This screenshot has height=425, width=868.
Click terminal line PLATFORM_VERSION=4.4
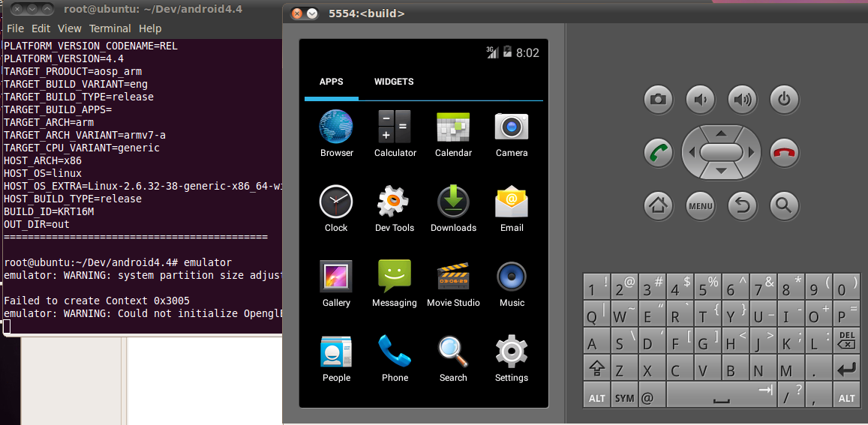click(x=64, y=58)
